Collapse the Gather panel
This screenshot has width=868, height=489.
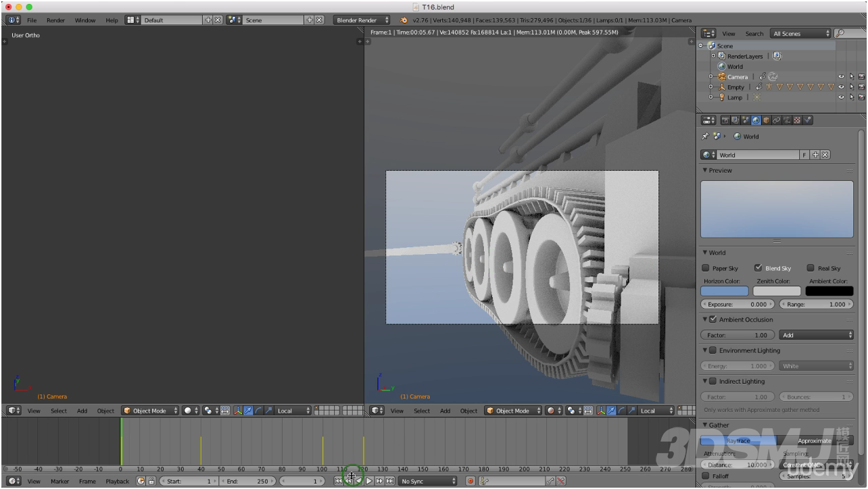[704, 425]
